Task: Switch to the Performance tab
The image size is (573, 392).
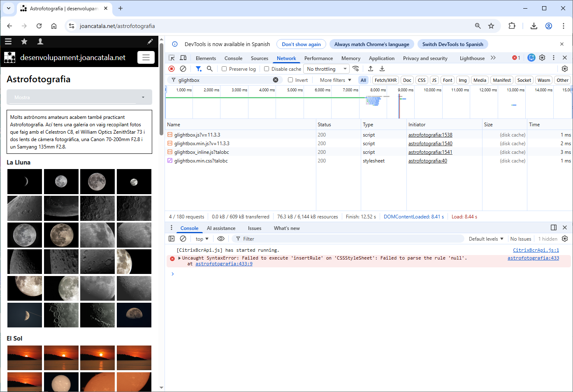Action: [x=319, y=58]
